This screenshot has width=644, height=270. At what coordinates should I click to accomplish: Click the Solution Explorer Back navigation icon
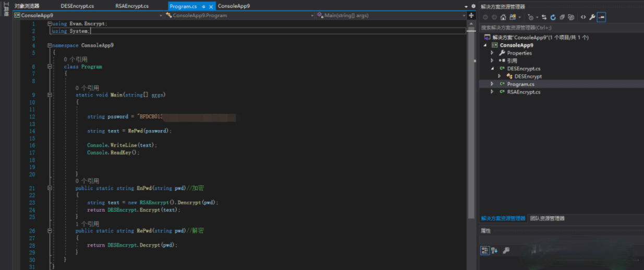485,17
